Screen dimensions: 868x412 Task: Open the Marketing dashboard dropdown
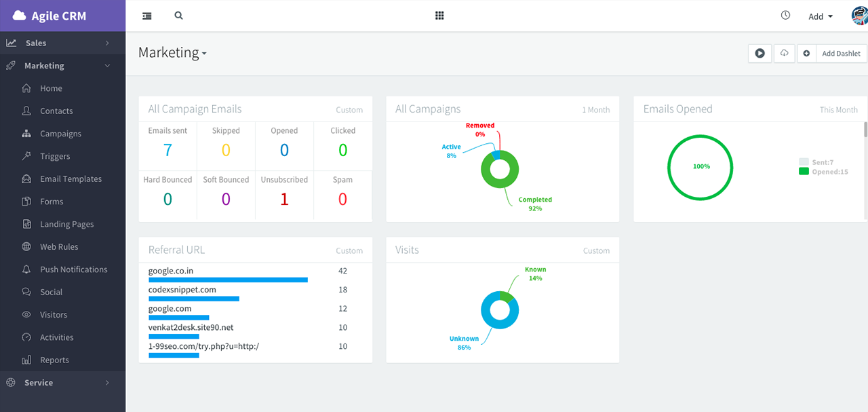coord(172,52)
